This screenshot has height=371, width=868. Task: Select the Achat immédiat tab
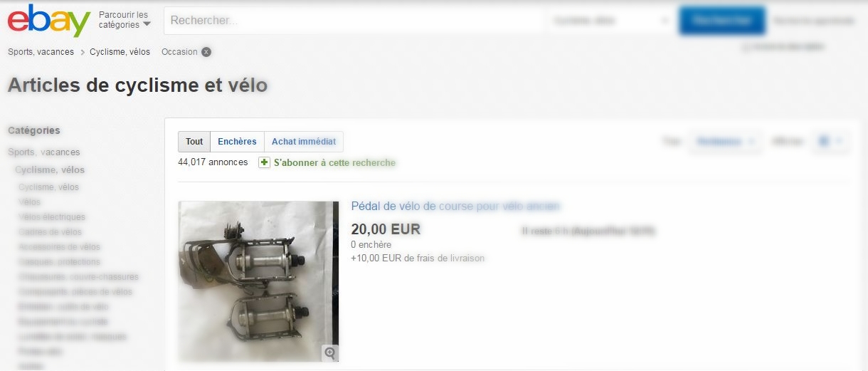304,142
